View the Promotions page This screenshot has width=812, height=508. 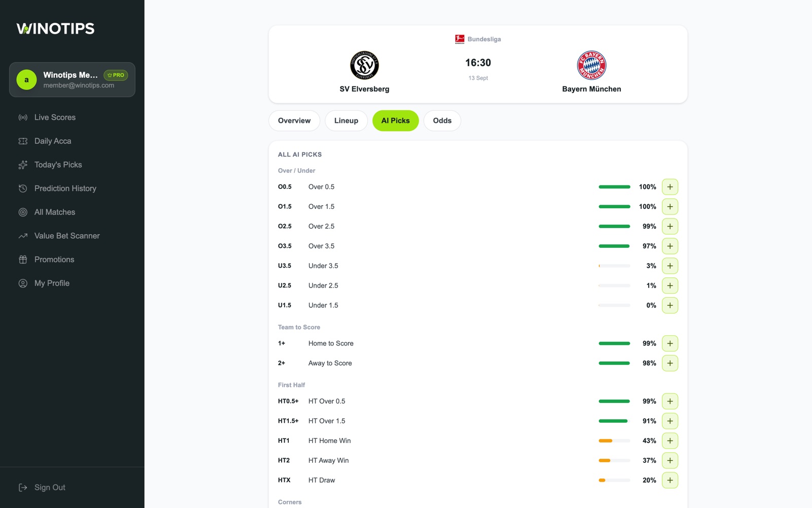tap(72, 260)
